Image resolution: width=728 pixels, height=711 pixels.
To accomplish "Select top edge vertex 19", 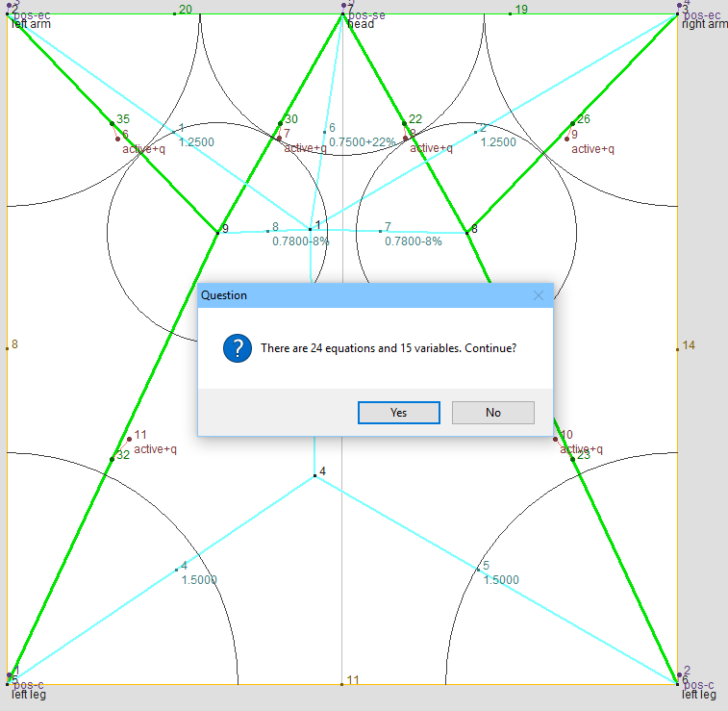I will pyautogui.click(x=511, y=13).
